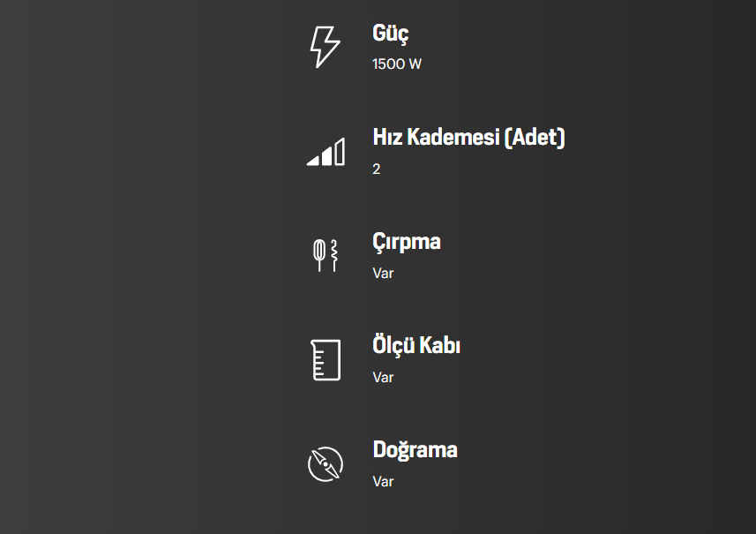Click the (Adet) parenthetical text
Image resolution: width=756 pixels, height=534 pixels.
pyautogui.click(x=535, y=138)
